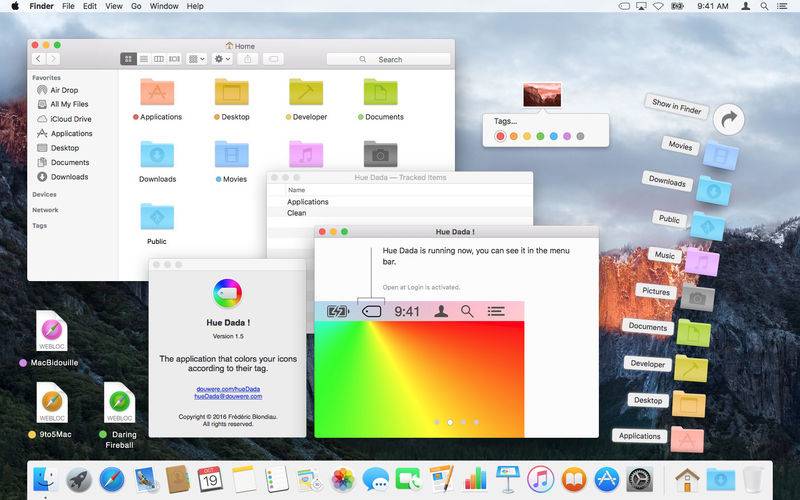This screenshot has height=500, width=800.
Task: Click the Hue Dada rainbow app logo
Action: pyautogui.click(x=228, y=293)
